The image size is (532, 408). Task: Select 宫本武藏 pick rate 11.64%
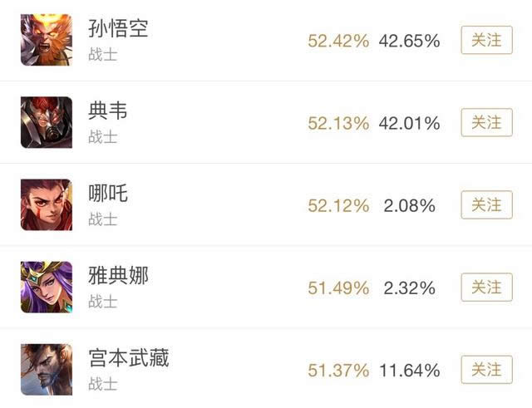(x=409, y=370)
